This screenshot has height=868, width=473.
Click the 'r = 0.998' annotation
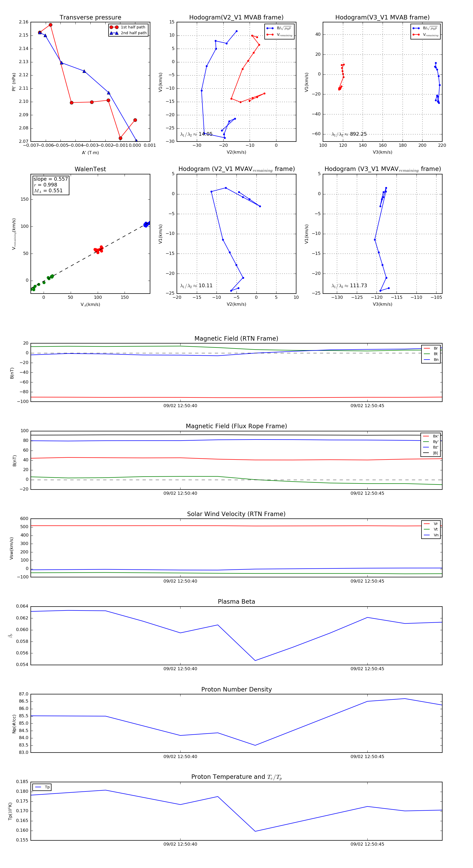(x=45, y=185)
